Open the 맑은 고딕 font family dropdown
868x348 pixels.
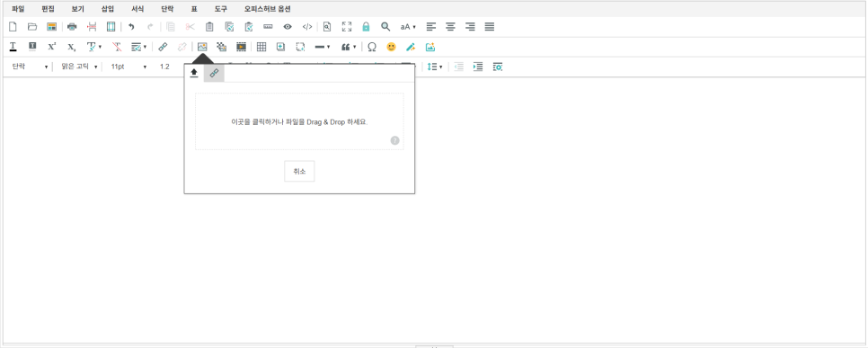(78, 67)
